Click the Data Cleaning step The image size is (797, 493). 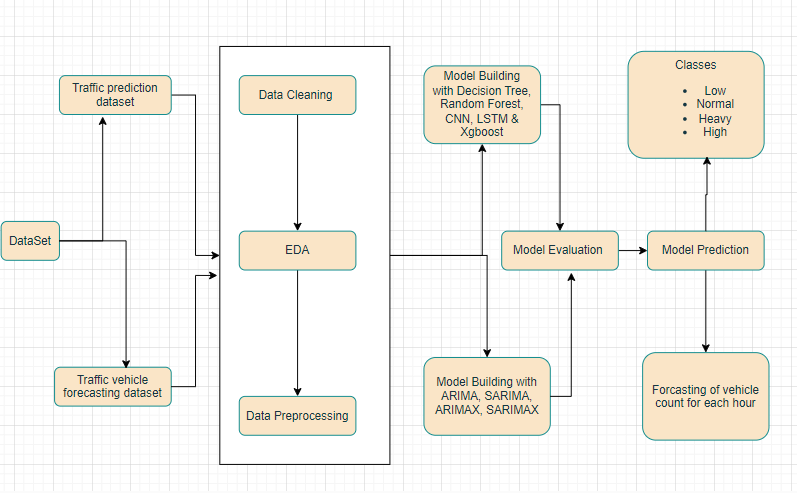297,95
